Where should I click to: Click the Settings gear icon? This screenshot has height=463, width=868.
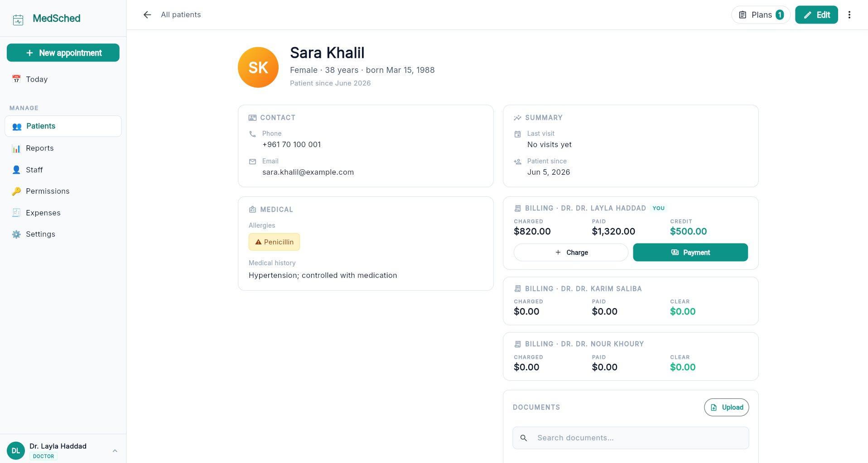[x=16, y=234]
